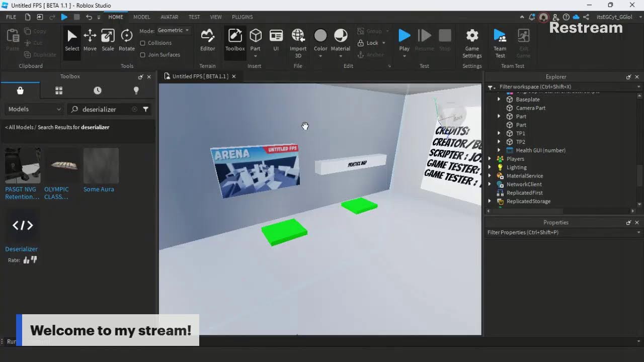Open the UI insert tool
644x362 pixels.
click(276, 40)
